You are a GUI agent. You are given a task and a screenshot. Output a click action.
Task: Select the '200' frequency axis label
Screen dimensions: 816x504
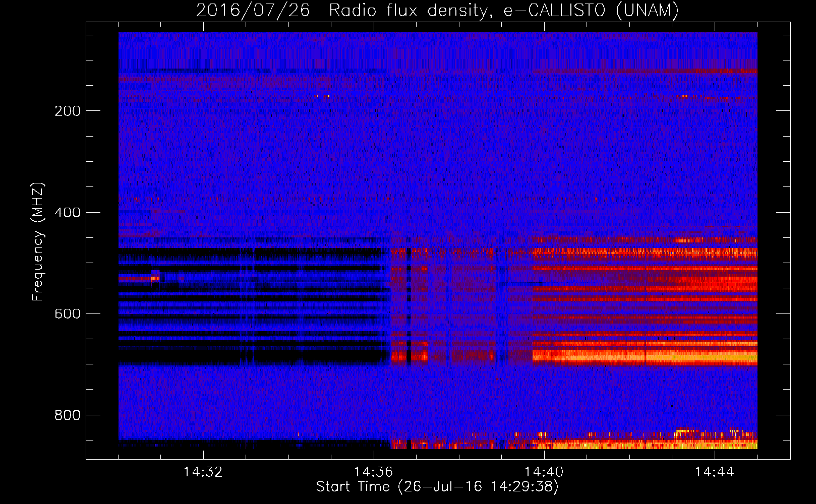pyautogui.click(x=67, y=111)
